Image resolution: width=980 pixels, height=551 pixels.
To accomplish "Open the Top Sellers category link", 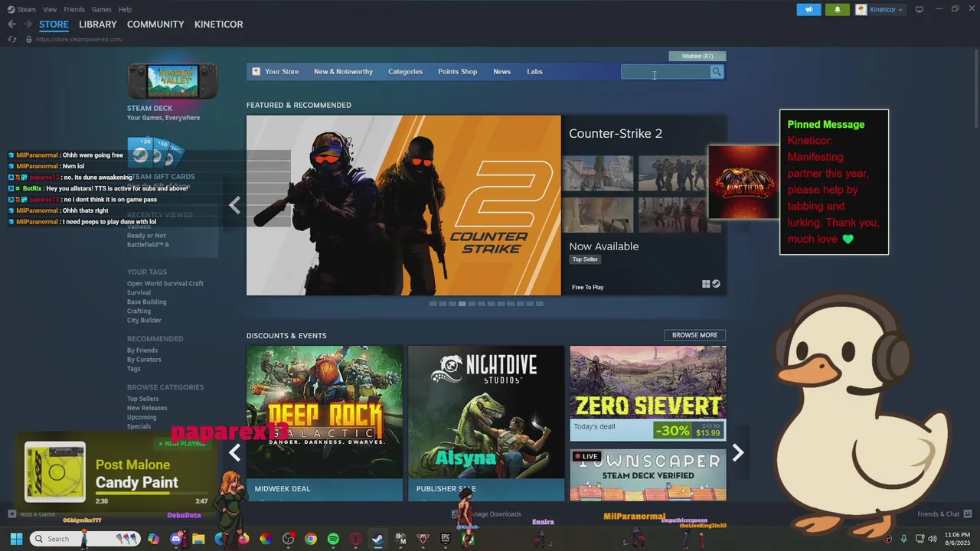I will tap(143, 399).
